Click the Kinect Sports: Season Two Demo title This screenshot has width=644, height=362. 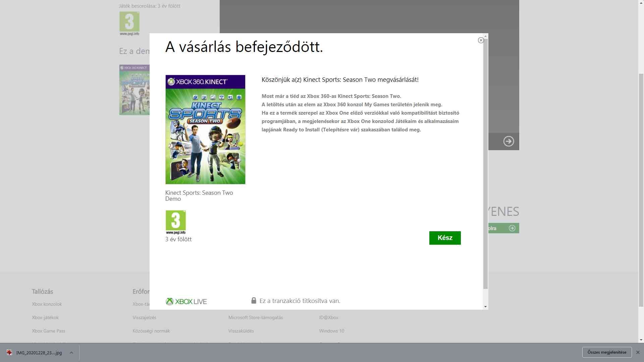click(x=199, y=196)
